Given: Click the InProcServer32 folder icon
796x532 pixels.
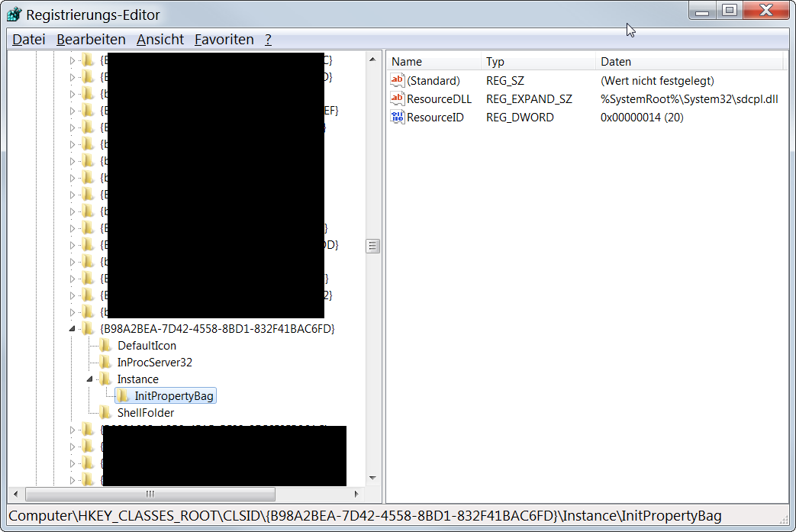Looking at the screenshot, I should tap(106, 363).
